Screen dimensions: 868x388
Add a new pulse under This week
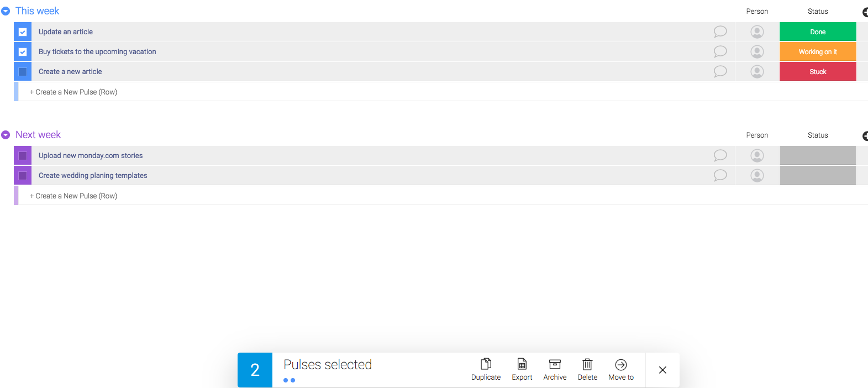click(x=73, y=92)
